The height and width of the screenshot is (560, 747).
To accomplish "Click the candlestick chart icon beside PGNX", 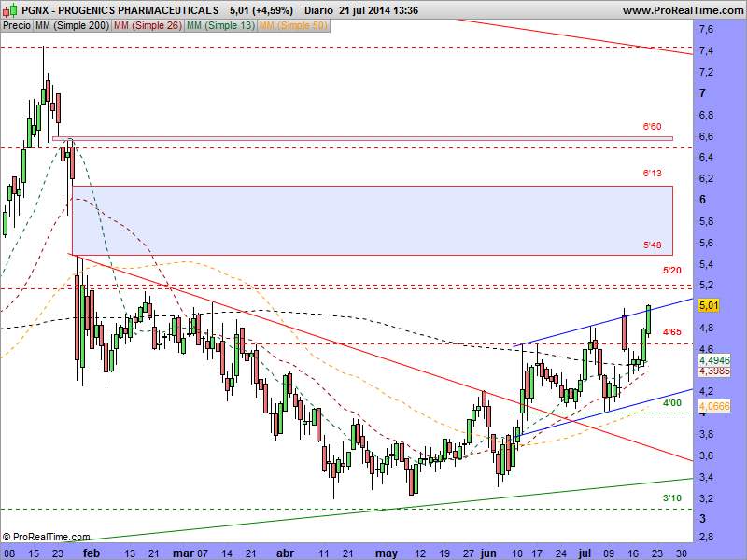I will tap(10, 10).
